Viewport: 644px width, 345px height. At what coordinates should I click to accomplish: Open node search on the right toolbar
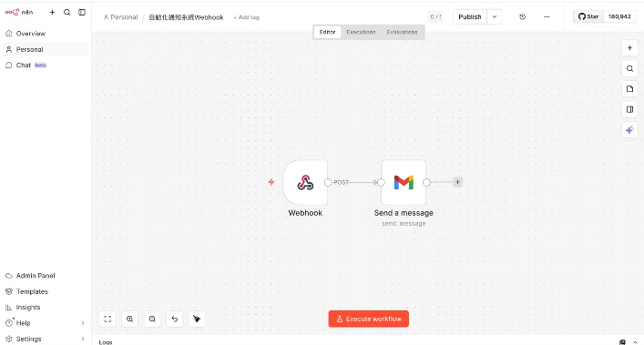point(629,68)
